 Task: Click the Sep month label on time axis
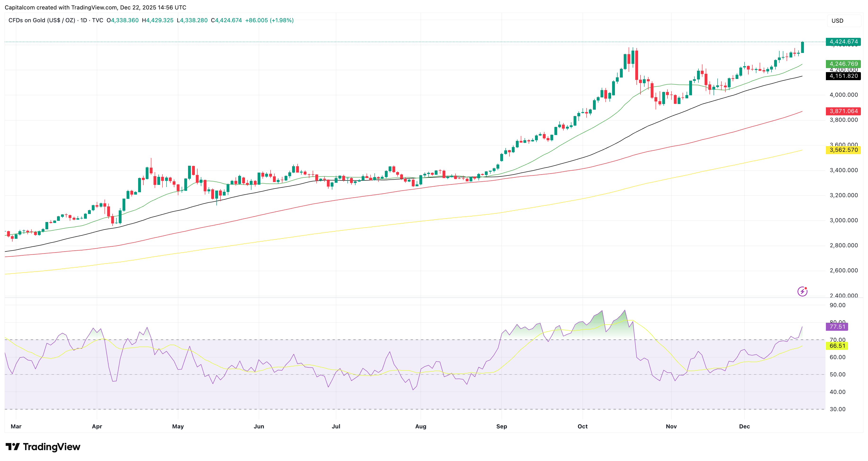501,426
